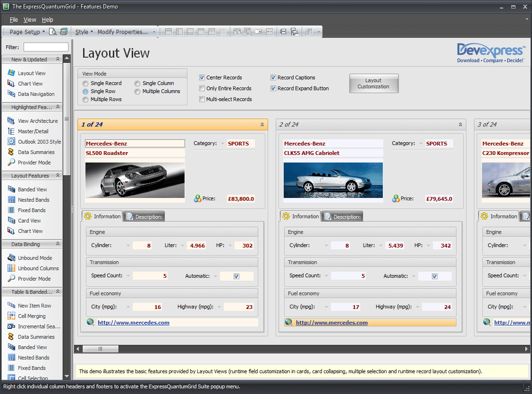Viewport: 532px width, 394px height.
Task: Uncheck Automatic transmission on record 1
Action: [236, 276]
